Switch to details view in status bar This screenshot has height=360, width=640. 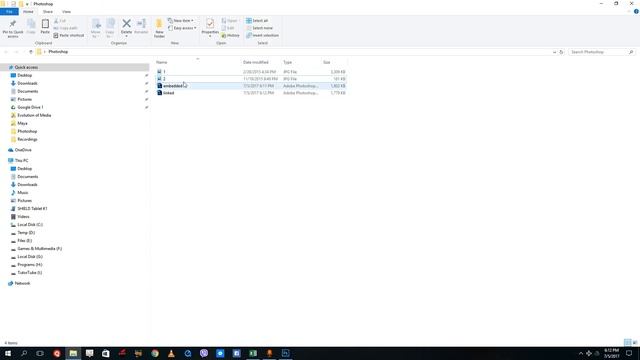click(x=627, y=342)
